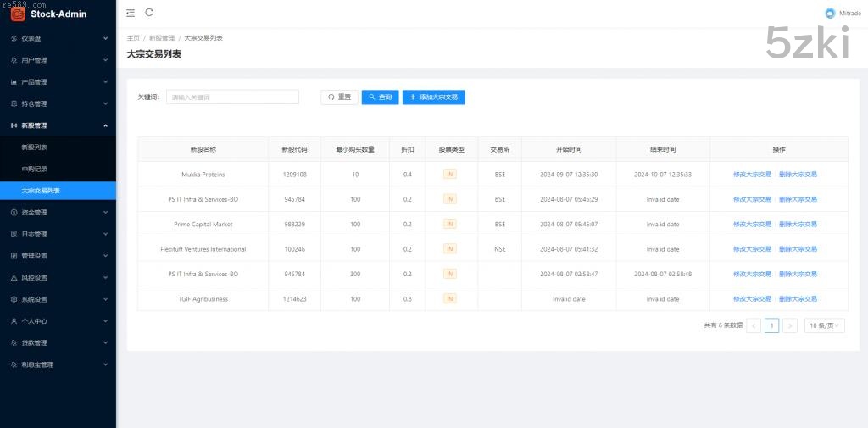Viewport: 868px width, 428px height.
Task: Click 修改大宗交易 for Mukka Proteins
Action: coord(752,175)
